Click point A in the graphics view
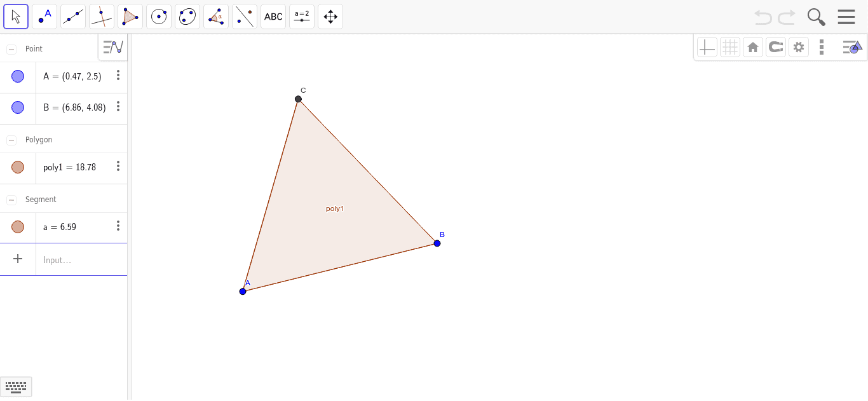868x401 pixels. pos(243,291)
